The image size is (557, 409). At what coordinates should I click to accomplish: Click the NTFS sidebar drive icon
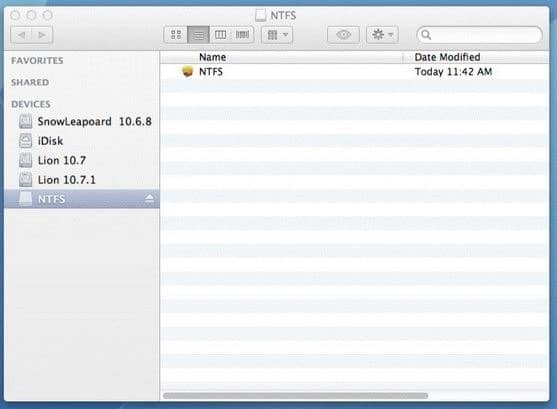(25, 199)
